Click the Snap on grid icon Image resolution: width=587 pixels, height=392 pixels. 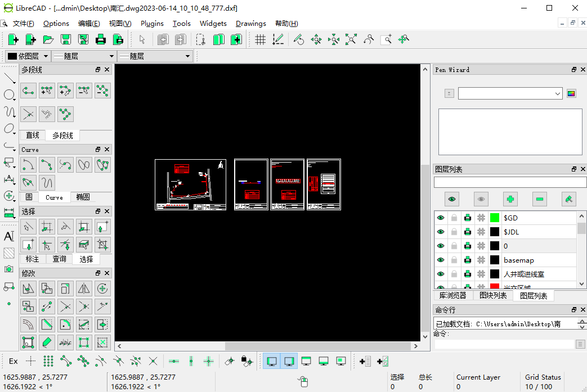[48, 361]
